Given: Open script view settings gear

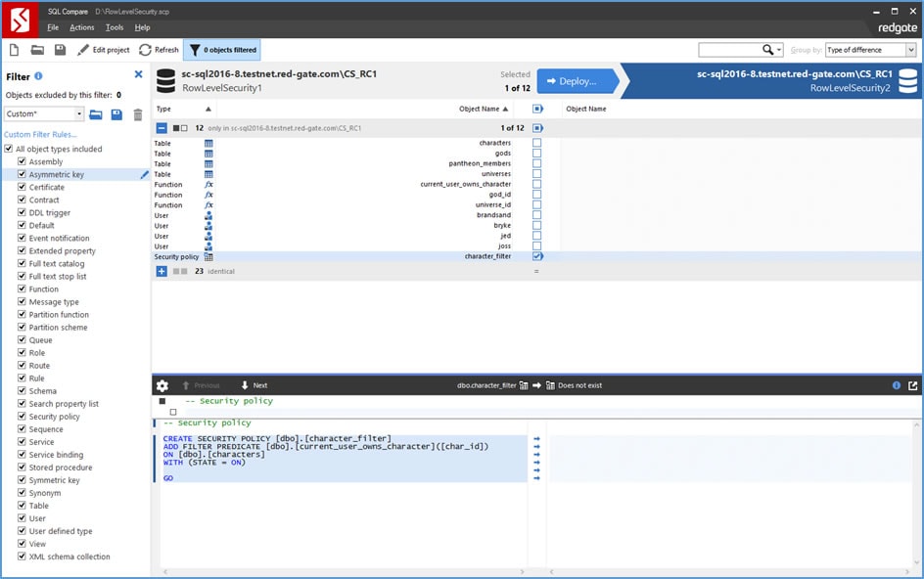Looking at the screenshot, I should [162, 385].
